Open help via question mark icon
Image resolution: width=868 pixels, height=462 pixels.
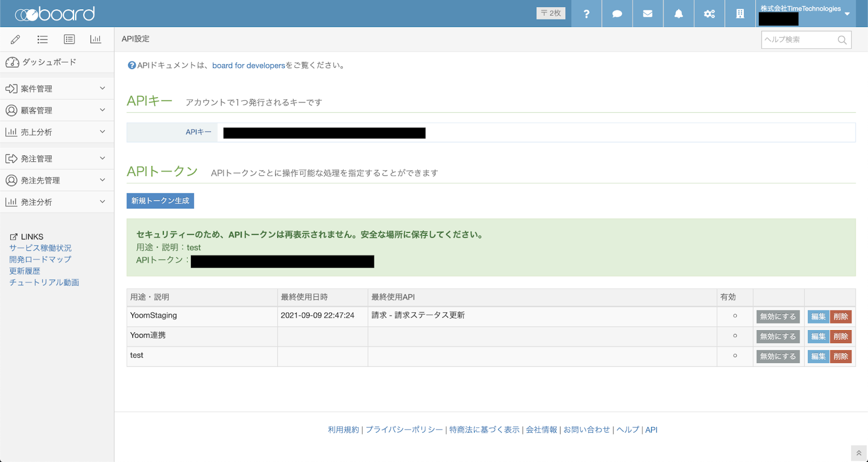pyautogui.click(x=586, y=14)
